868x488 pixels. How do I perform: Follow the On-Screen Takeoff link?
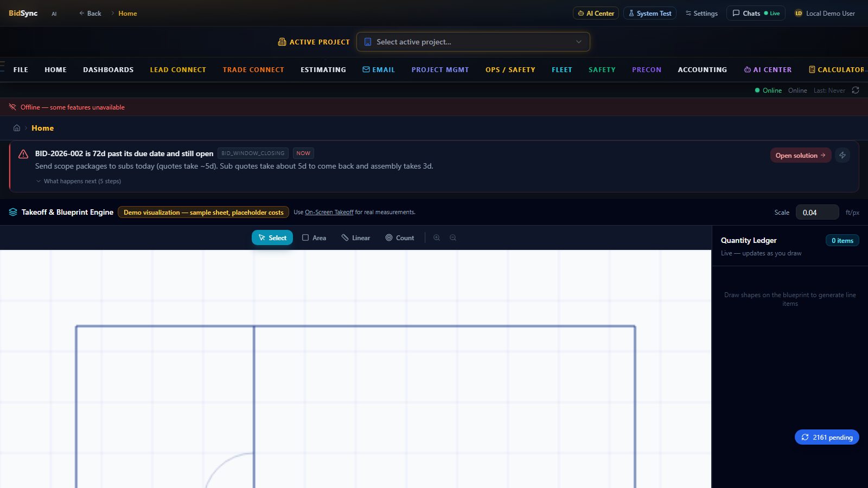tap(329, 212)
